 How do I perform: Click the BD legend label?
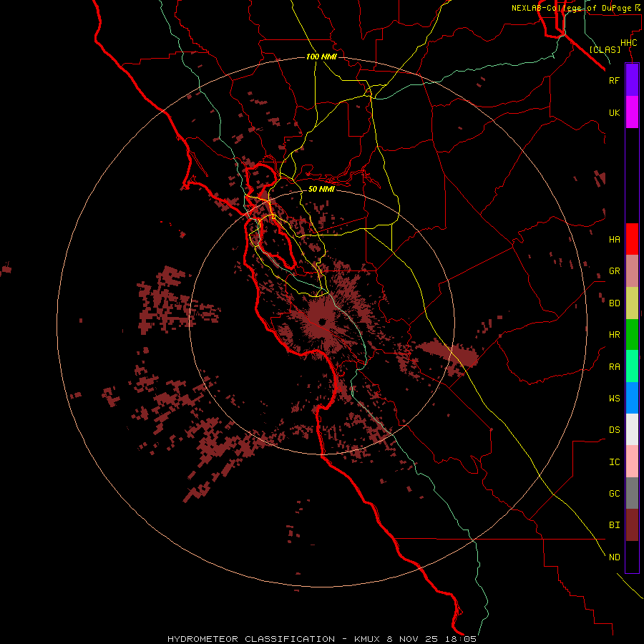tap(614, 303)
